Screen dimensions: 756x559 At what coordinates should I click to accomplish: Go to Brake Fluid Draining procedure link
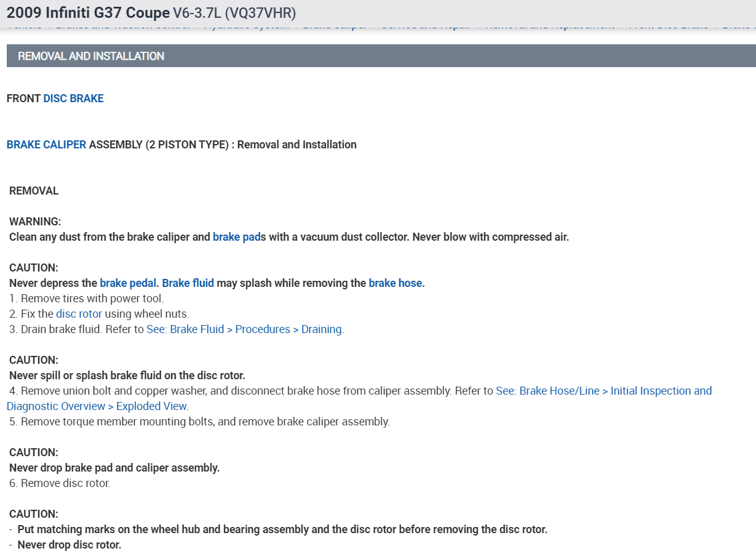[x=244, y=329]
